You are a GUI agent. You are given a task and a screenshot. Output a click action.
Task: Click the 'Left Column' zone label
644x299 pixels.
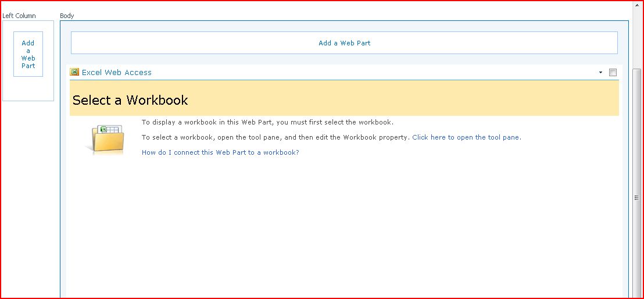click(19, 16)
